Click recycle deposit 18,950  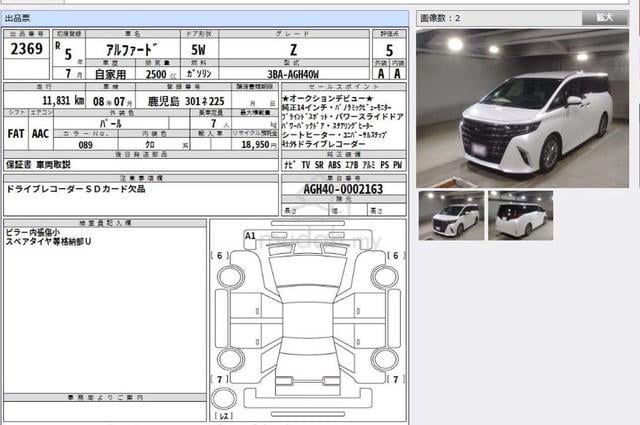(x=256, y=145)
